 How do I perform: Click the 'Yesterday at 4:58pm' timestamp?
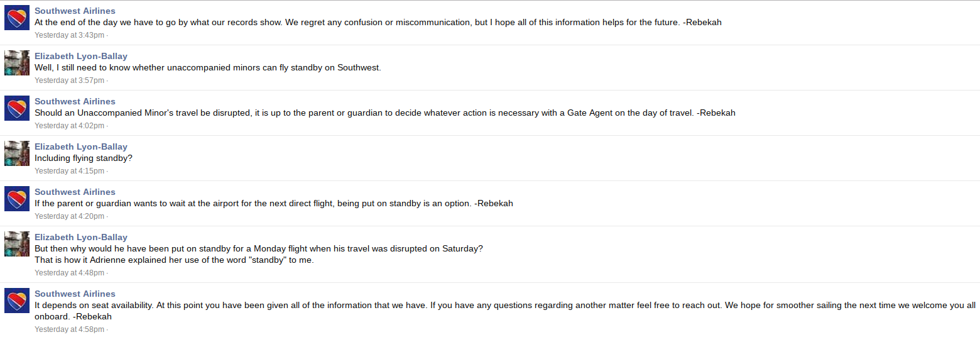point(69,329)
